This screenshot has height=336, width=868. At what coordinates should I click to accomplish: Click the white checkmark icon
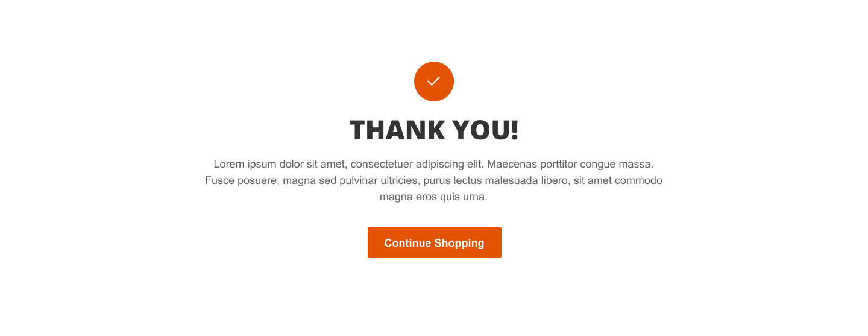433,81
